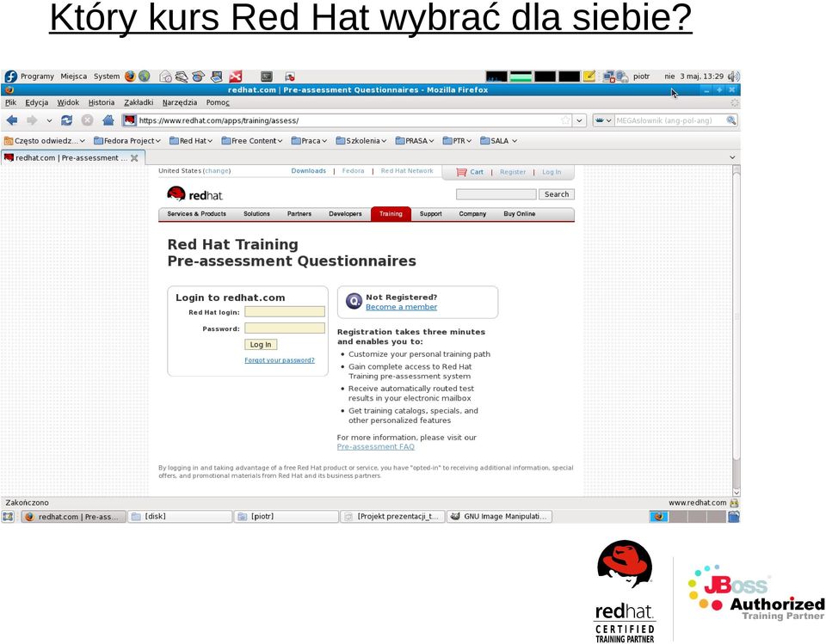826x644 pixels.
Task: Click the Search button on the site
Action: click(557, 194)
